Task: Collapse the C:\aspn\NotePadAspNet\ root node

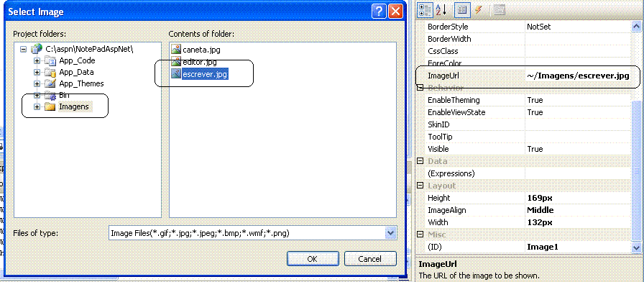Action: click(x=24, y=49)
